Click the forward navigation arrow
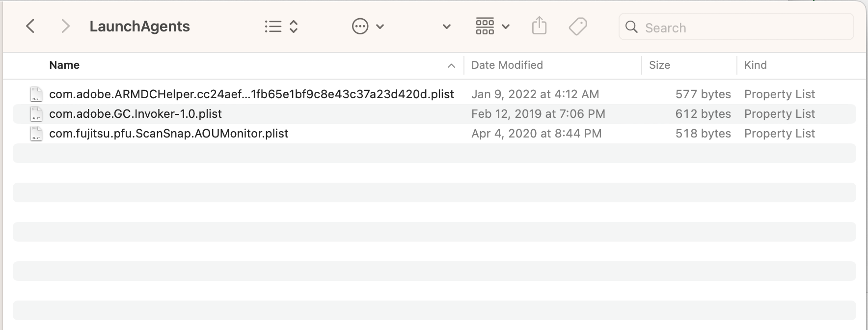 [x=65, y=26]
